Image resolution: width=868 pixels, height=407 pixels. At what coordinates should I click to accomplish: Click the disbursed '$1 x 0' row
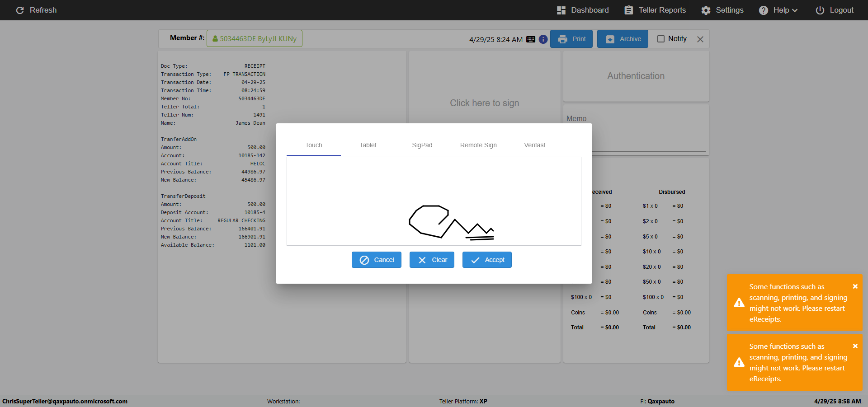click(x=663, y=206)
